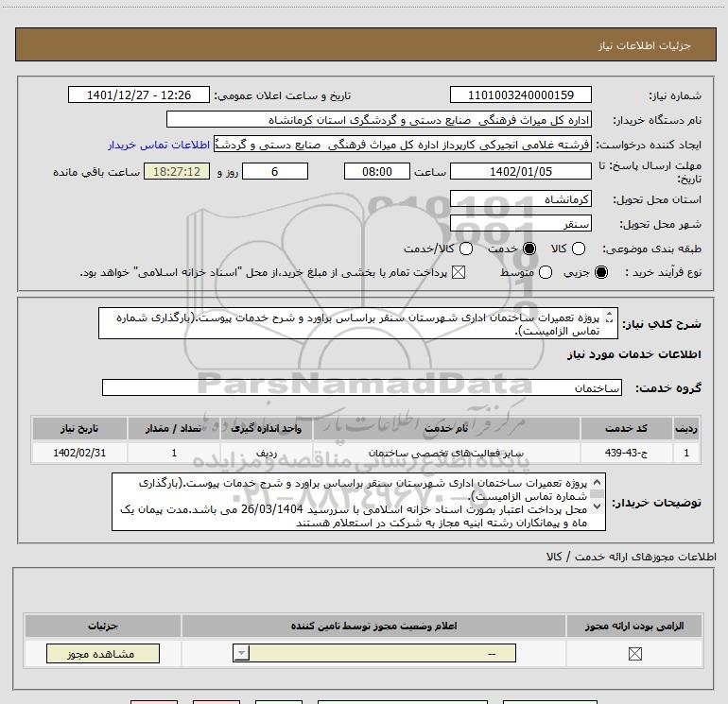Screen dimensions: 728x704
Task: Select the متوسط purchase type radio
Action: (x=546, y=272)
